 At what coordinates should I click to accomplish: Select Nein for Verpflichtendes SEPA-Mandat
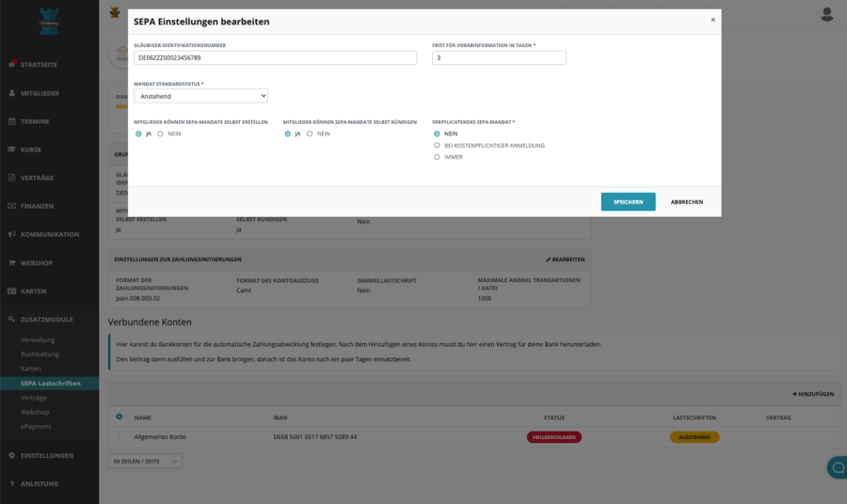pyautogui.click(x=437, y=134)
